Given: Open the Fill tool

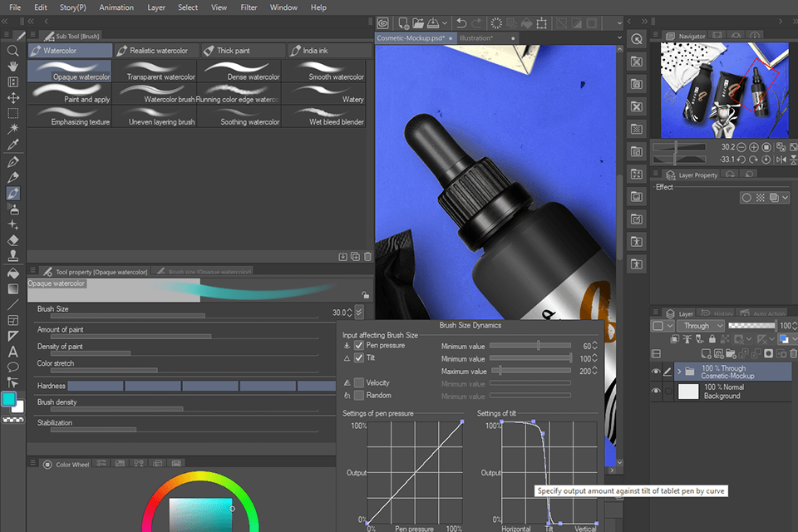Looking at the screenshot, I should pos(12,273).
